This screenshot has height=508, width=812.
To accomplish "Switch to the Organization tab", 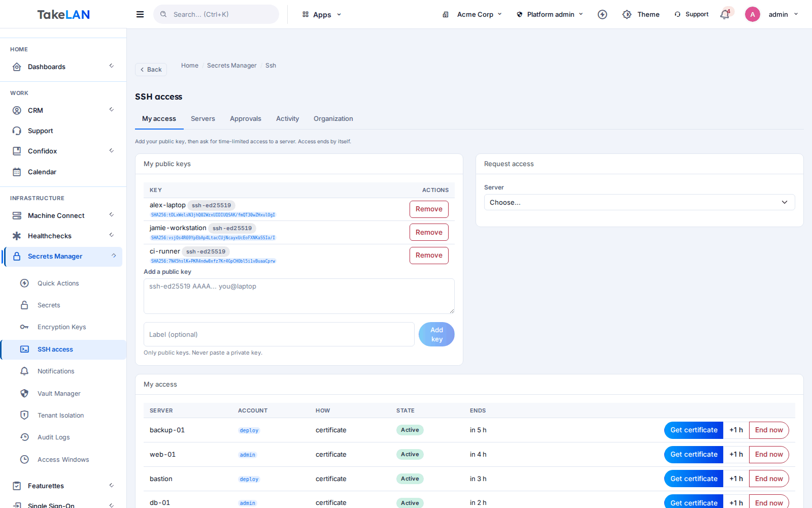I will click(x=333, y=118).
